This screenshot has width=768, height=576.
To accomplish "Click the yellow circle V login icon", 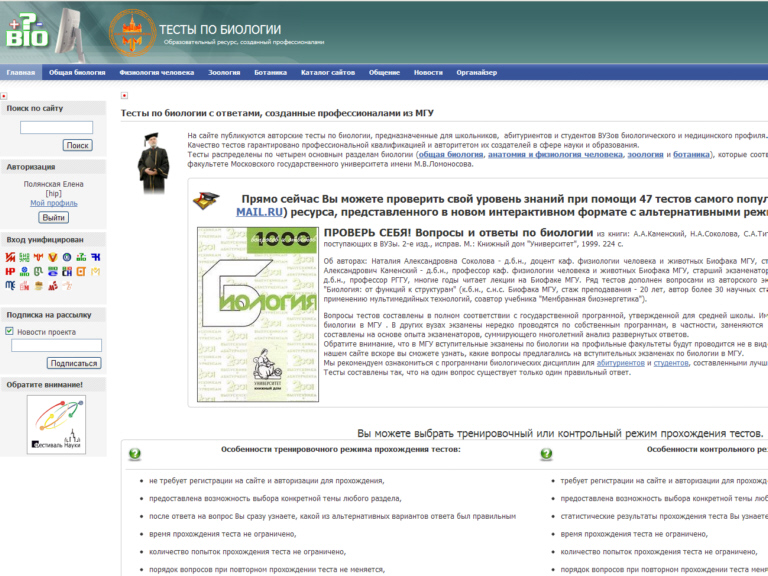I will (x=53, y=257).
